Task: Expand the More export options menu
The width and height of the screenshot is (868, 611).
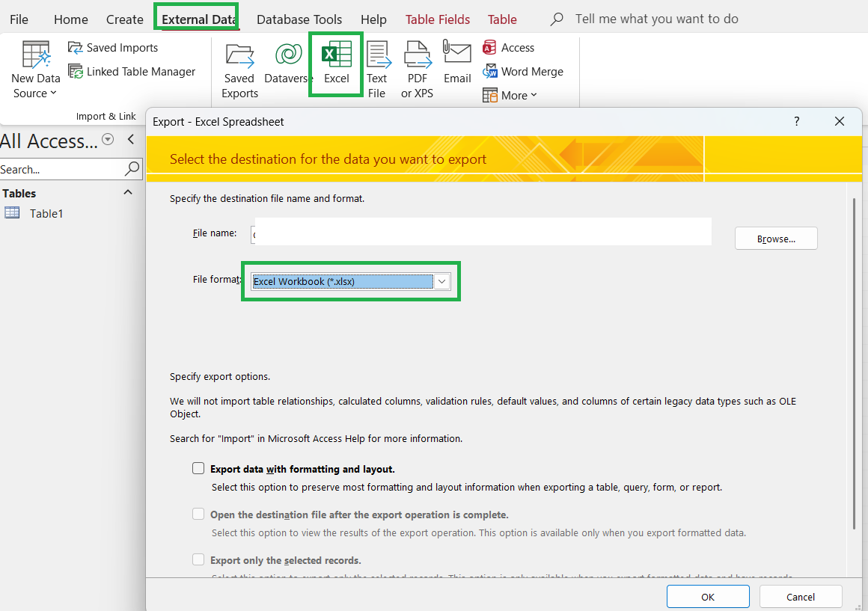Action: [x=510, y=95]
